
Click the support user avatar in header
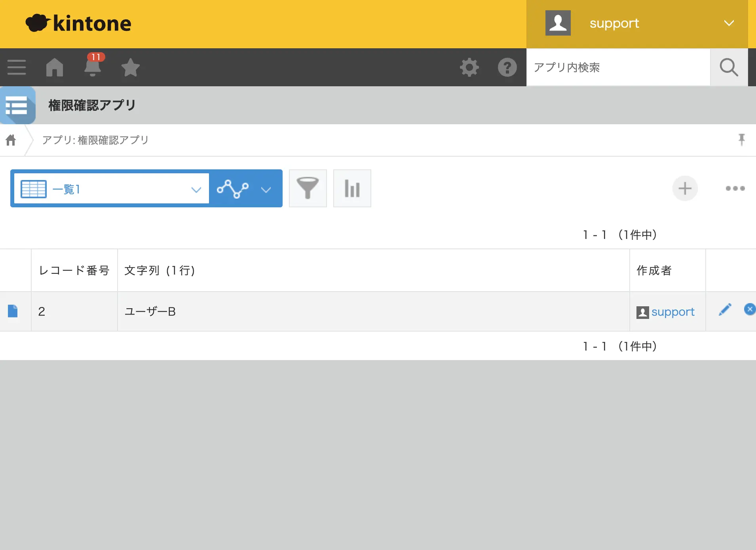(558, 23)
